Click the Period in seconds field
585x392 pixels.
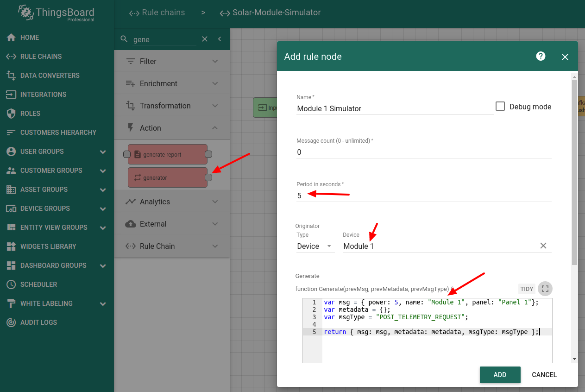coord(423,196)
